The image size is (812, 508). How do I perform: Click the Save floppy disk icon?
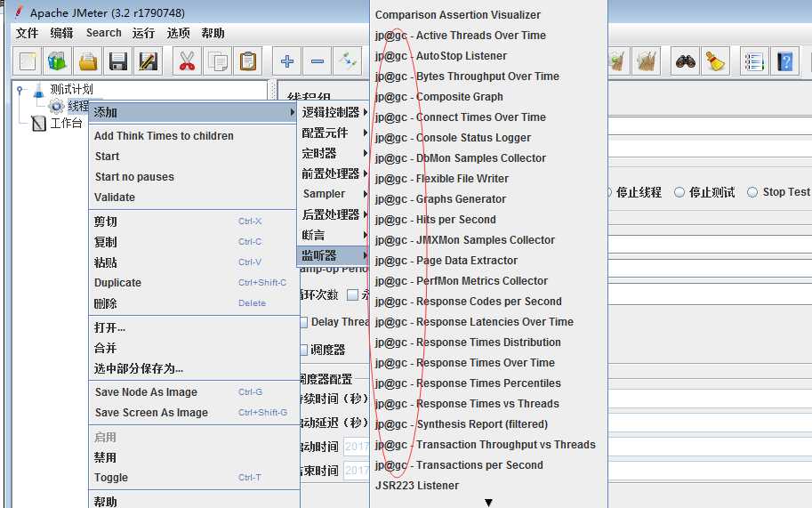[x=118, y=61]
